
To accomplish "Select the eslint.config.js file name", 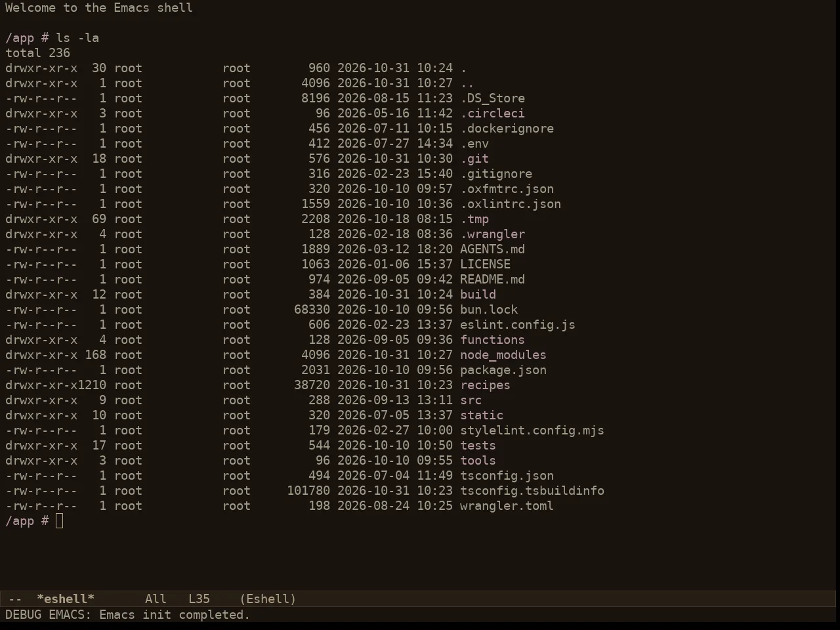I will pyautogui.click(x=518, y=325).
